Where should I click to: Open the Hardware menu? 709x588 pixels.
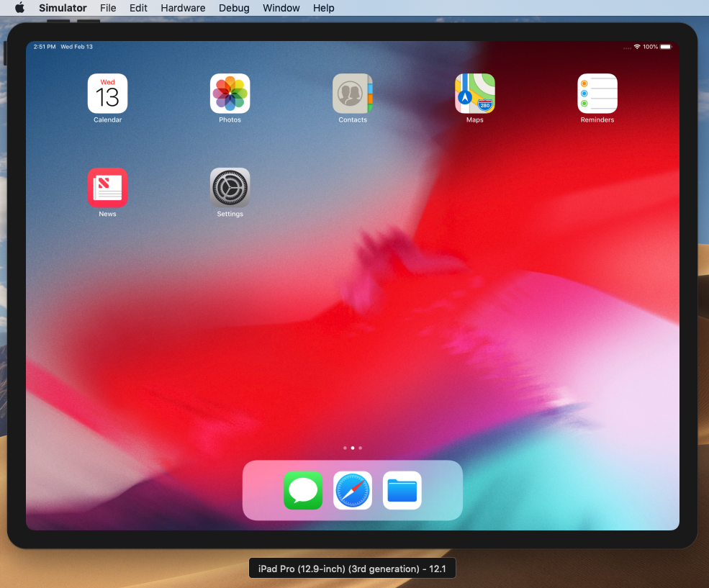[183, 8]
